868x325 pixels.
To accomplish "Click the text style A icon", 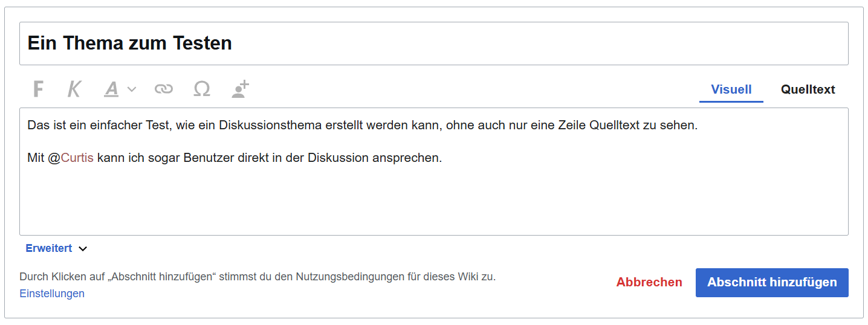I will pos(111,89).
